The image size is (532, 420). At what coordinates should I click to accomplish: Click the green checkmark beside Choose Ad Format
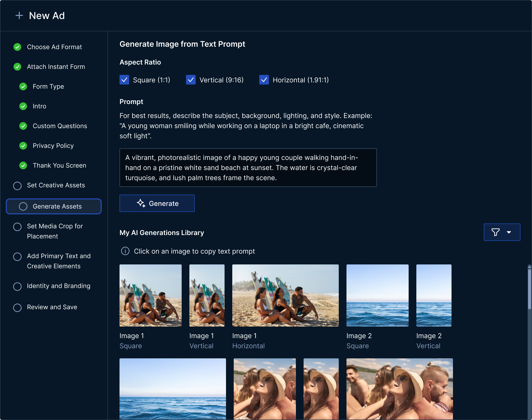(17, 47)
